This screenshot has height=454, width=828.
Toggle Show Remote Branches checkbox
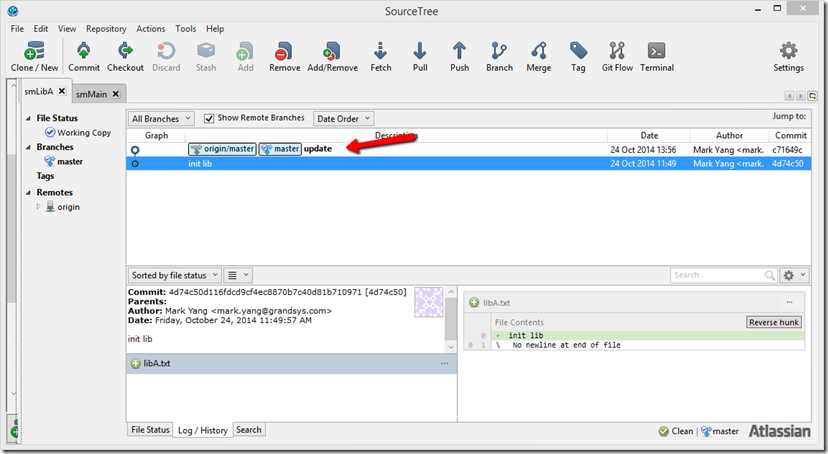(x=209, y=118)
